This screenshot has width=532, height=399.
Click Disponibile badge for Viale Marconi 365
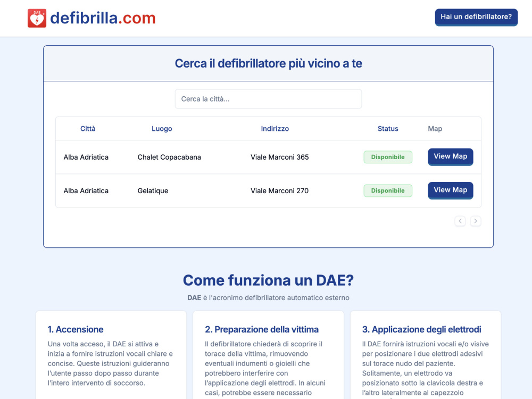pos(388,157)
